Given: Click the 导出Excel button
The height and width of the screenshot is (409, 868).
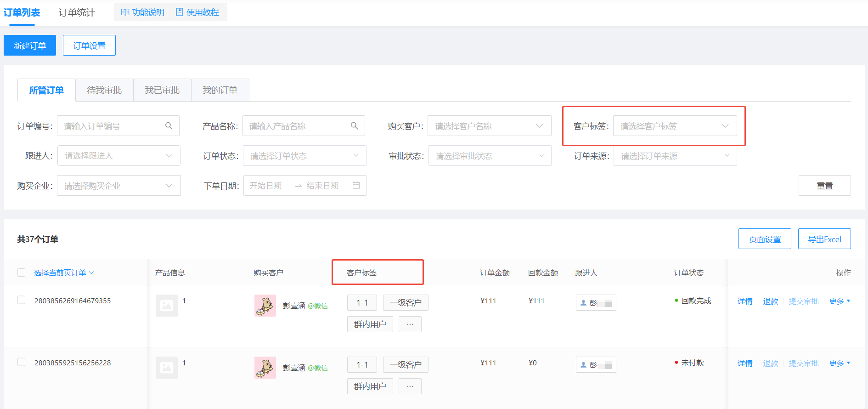Looking at the screenshot, I should pos(824,239).
